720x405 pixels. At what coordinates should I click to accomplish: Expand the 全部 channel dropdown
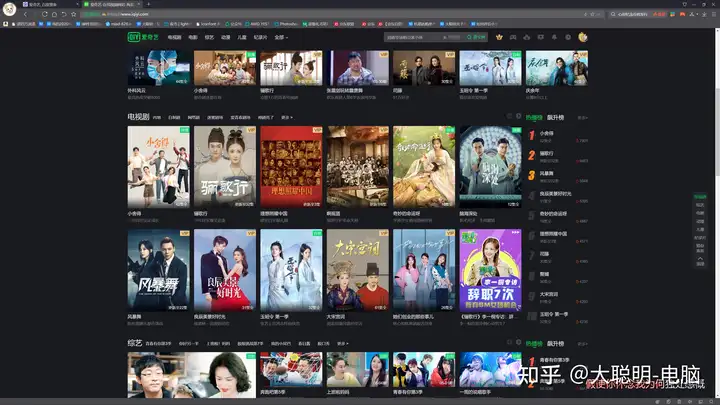[x=281, y=37]
